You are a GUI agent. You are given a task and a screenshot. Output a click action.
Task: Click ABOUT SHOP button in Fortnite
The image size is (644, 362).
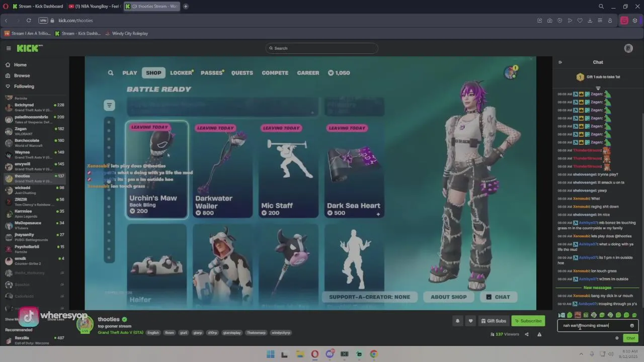[x=449, y=297]
